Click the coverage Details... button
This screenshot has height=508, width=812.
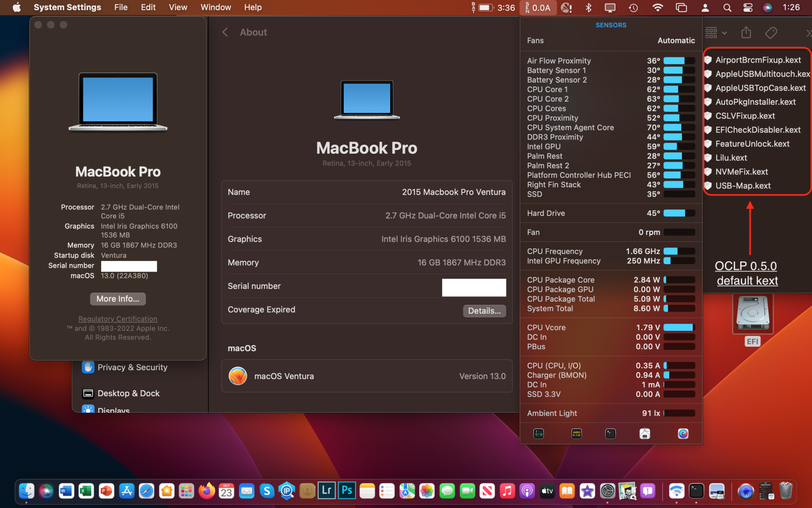coord(484,310)
